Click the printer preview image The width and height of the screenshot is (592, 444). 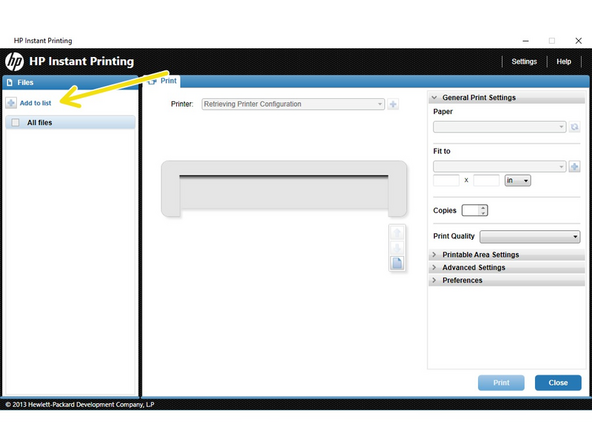pos(284,189)
